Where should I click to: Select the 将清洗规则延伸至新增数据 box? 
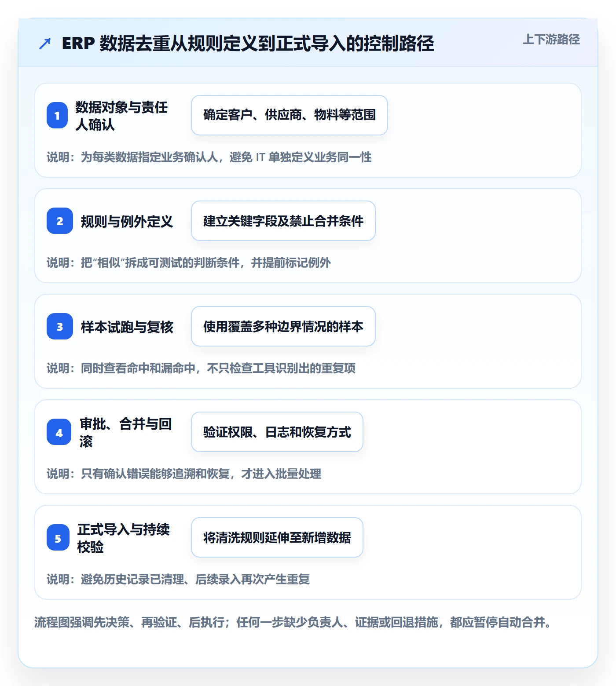[277, 537]
